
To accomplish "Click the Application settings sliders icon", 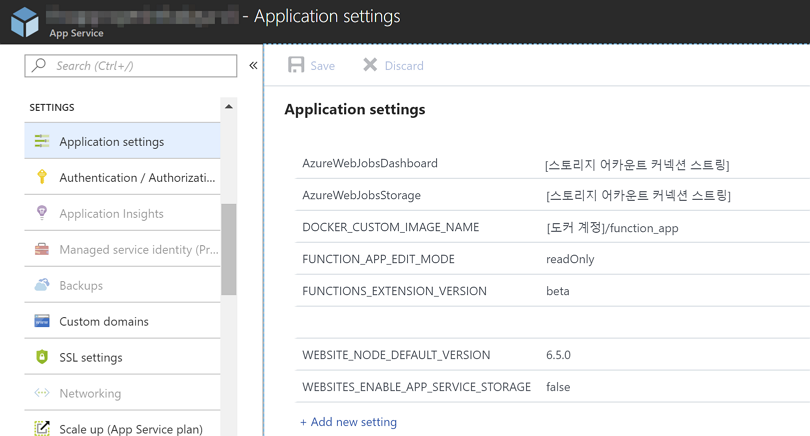I will point(42,142).
